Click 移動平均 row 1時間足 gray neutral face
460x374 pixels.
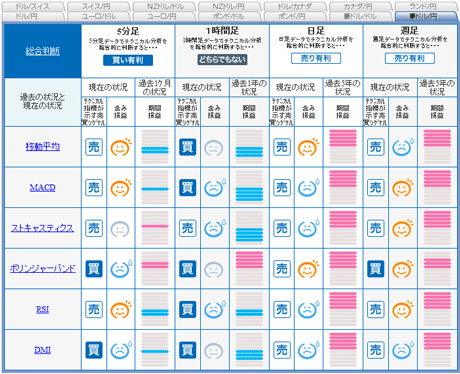click(214, 148)
